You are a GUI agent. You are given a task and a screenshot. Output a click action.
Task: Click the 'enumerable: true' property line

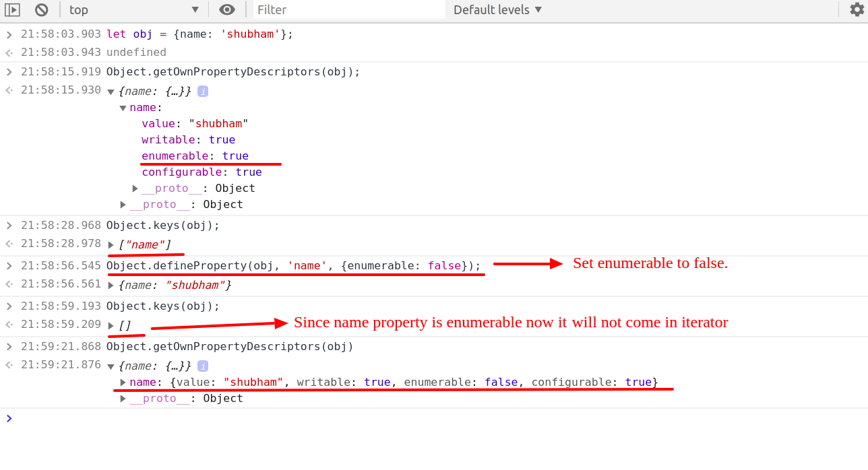click(x=195, y=156)
